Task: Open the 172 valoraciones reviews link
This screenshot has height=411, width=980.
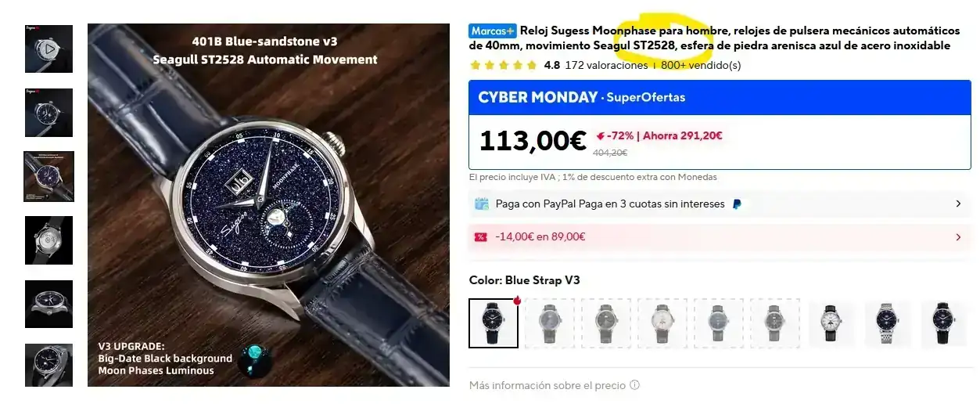Action: pyautogui.click(x=606, y=66)
